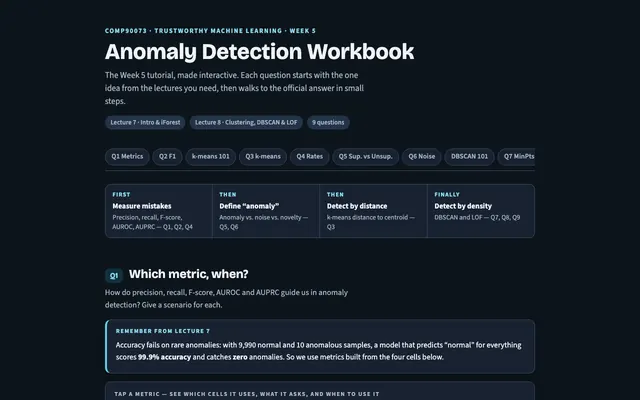
Task: Click the Anomaly Detection Workbook title
Action: [259, 52]
